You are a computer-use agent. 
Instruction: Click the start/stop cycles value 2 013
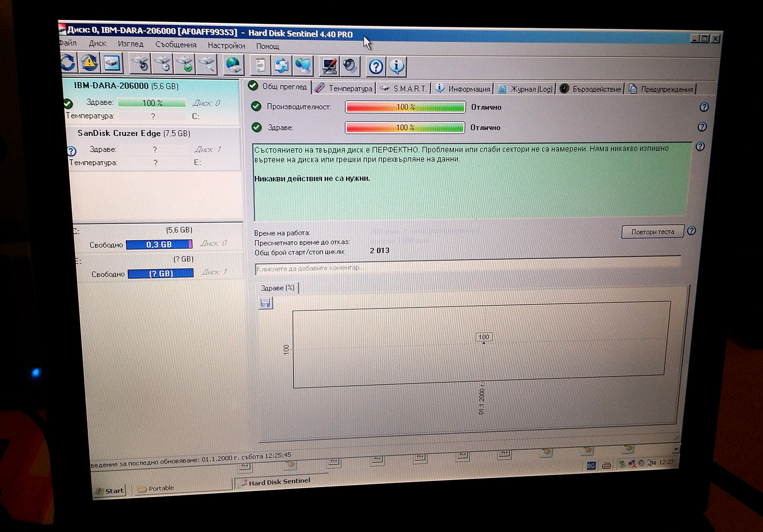point(380,250)
